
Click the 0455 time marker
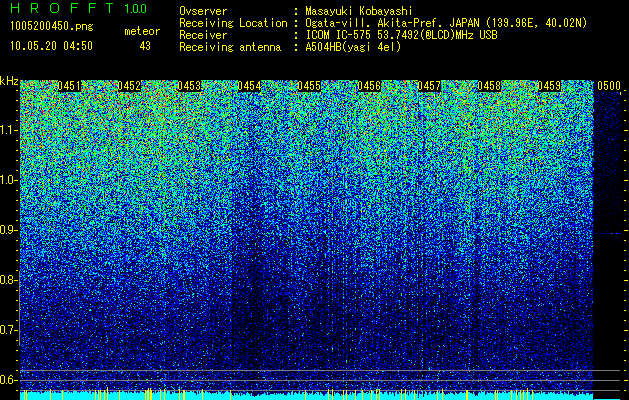pos(309,86)
